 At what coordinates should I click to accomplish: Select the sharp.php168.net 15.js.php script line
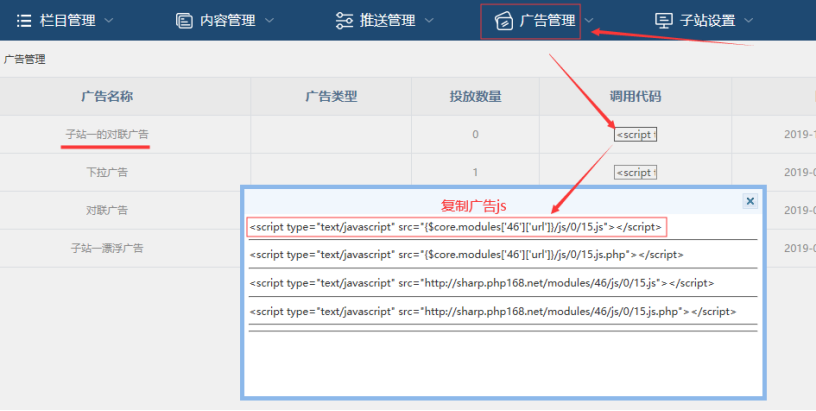point(493,311)
